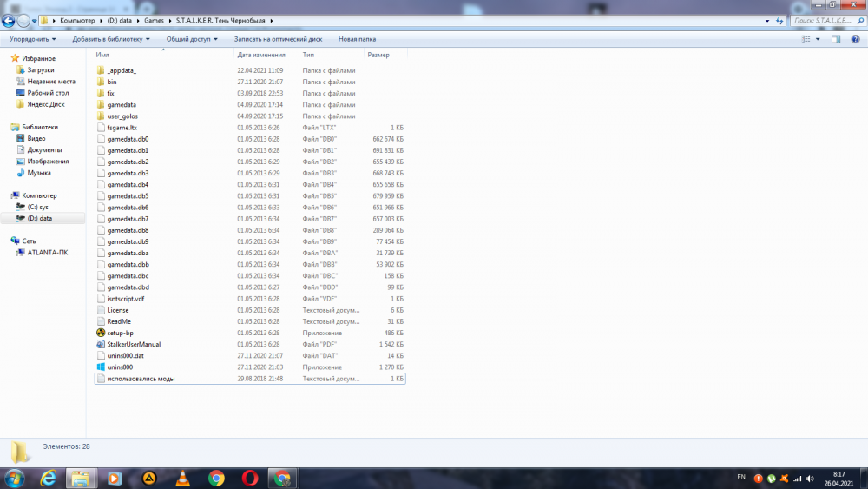The height and width of the screenshot is (489, 868).
Task: Click Games in the address breadcrumb
Action: tap(154, 21)
